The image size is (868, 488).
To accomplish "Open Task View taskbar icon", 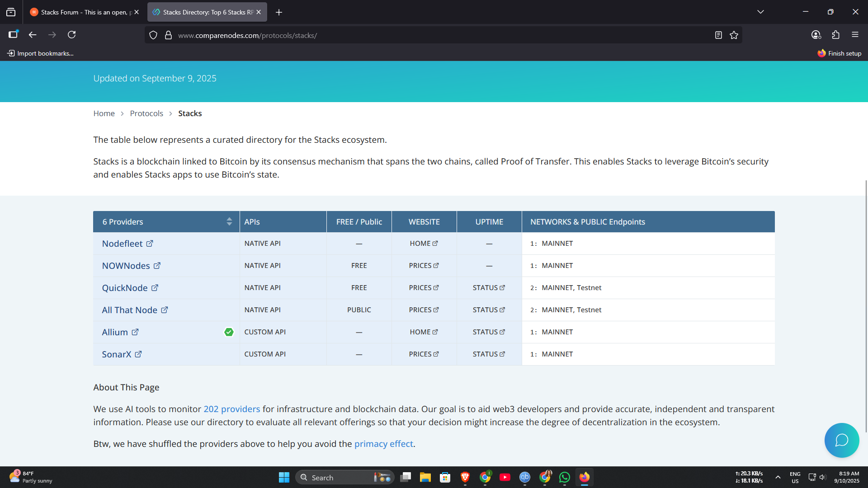I will pyautogui.click(x=406, y=477).
